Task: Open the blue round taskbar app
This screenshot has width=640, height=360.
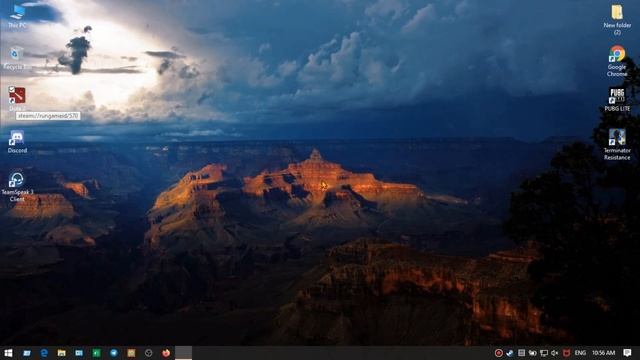Action: pyautogui.click(x=114, y=353)
